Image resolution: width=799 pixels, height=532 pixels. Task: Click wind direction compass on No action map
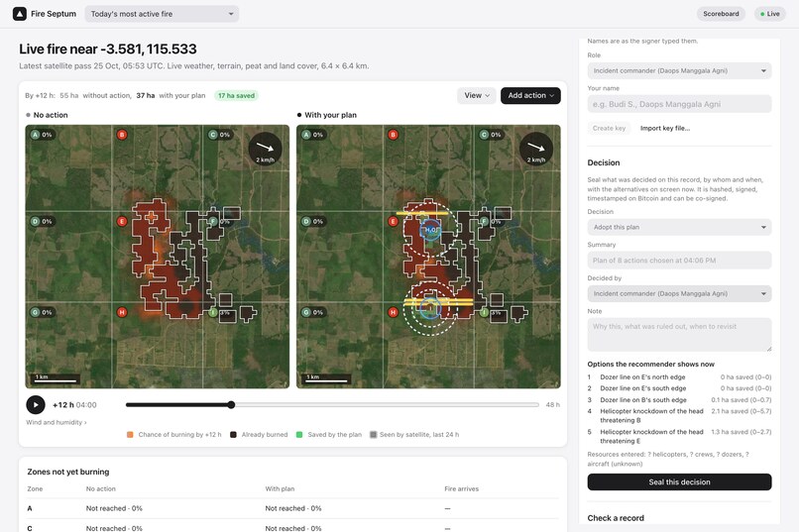[265, 150]
